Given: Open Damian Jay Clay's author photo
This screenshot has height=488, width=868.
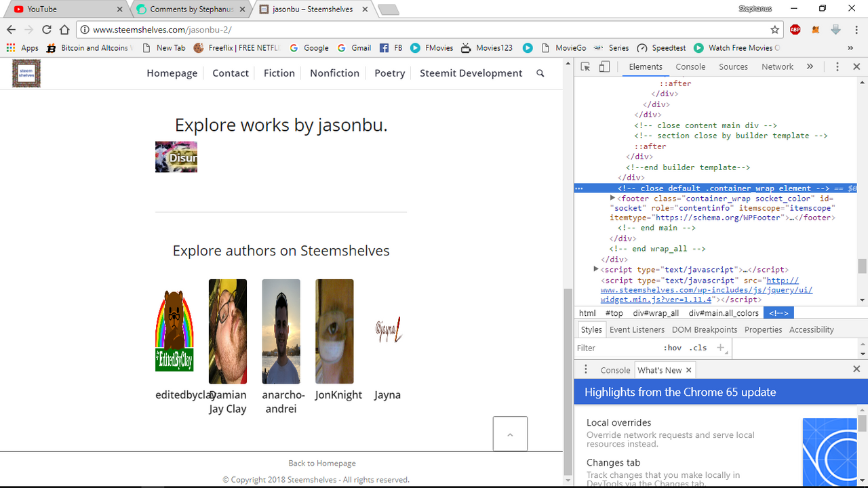Looking at the screenshot, I should (x=228, y=331).
